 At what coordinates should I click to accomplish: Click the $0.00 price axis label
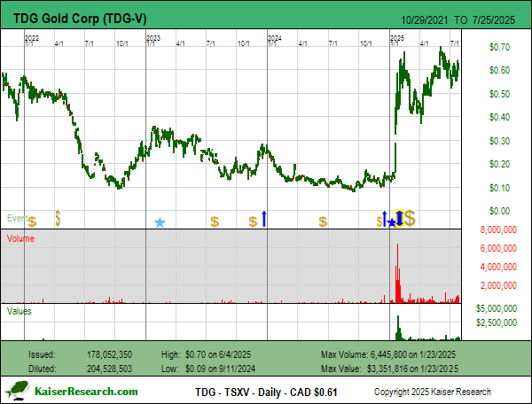point(499,211)
